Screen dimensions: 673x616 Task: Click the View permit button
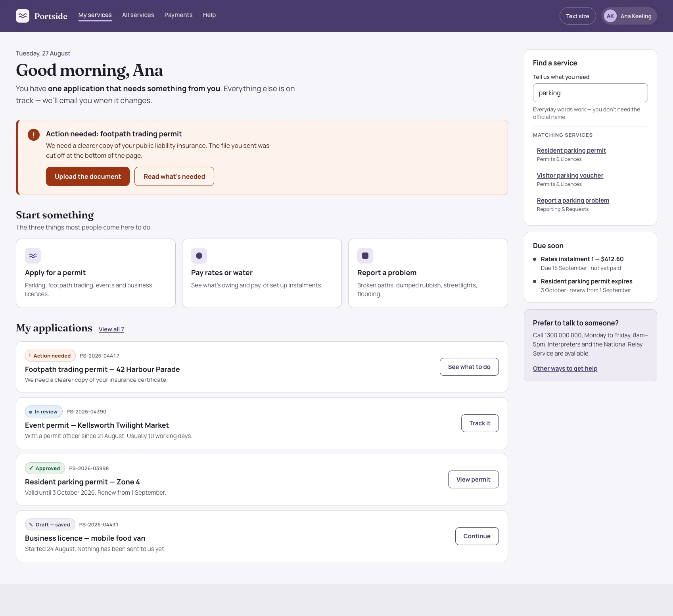tap(474, 480)
